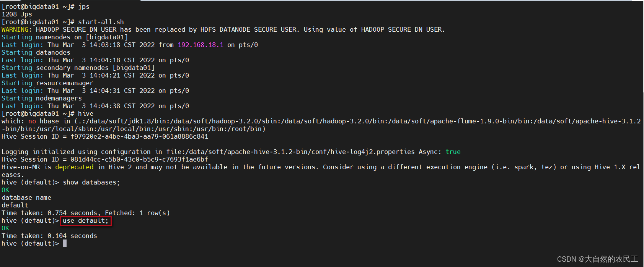
Task: Click the yellow "deprecated" word
Action: click(74, 167)
